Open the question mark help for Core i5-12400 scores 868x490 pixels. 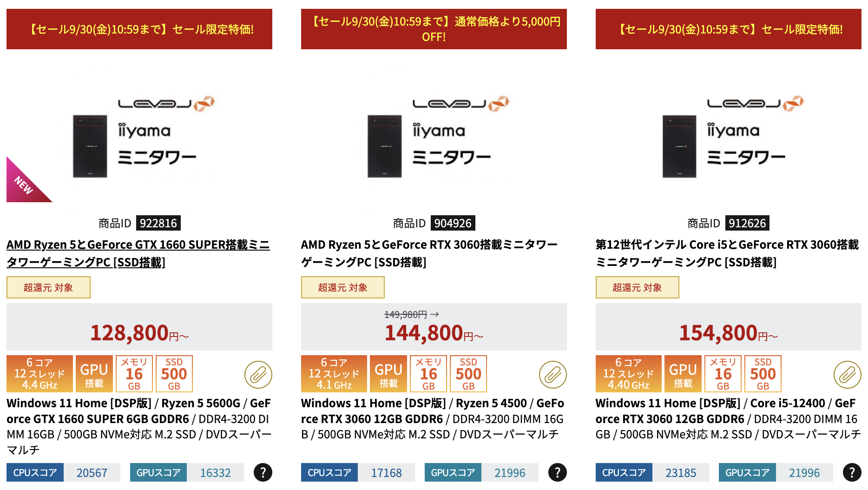(x=852, y=472)
